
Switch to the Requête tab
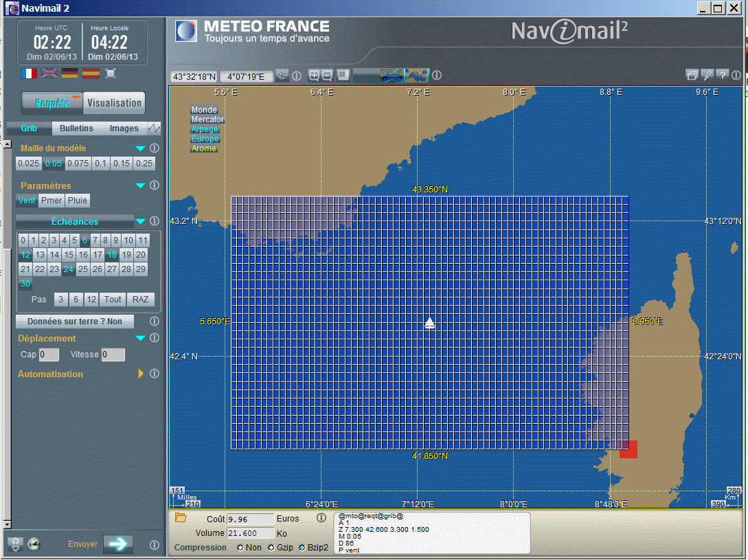52,103
